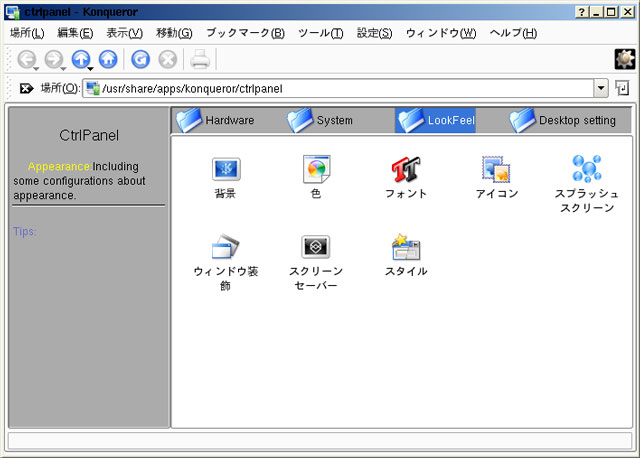Click the 場所(O): location label
640x458 pixels.
(x=60, y=88)
